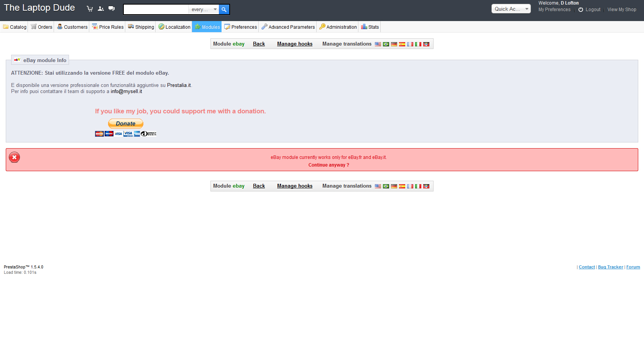644x363 pixels.
Task: Click Manage hooks in lower module bar
Action: [295, 186]
